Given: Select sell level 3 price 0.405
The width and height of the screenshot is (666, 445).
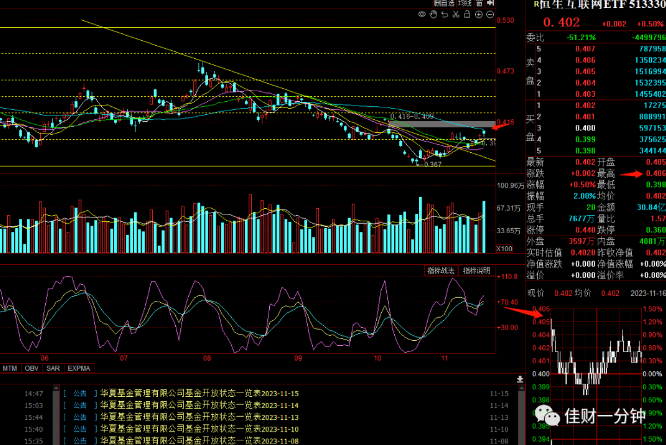Looking at the screenshot, I should 585,71.
